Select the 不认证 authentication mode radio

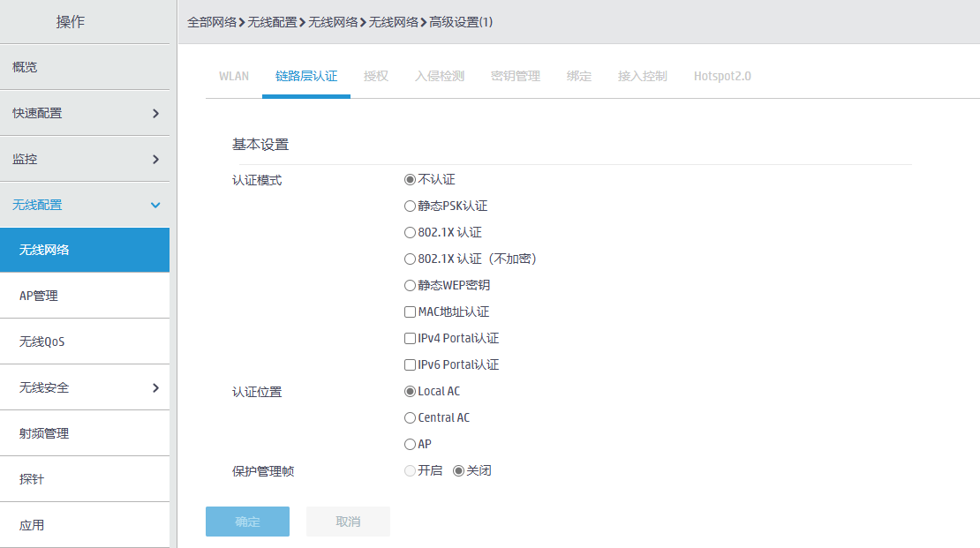tap(410, 180)
